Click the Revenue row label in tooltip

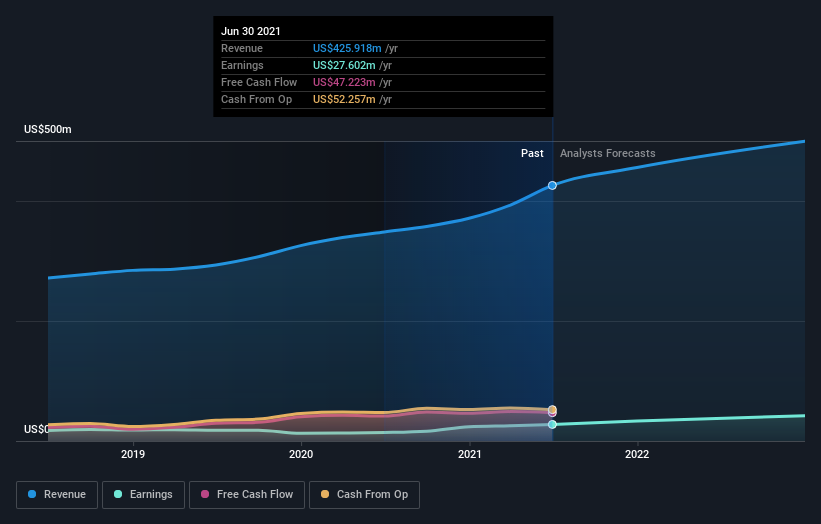pyautogui.click(x=242, y=48)
